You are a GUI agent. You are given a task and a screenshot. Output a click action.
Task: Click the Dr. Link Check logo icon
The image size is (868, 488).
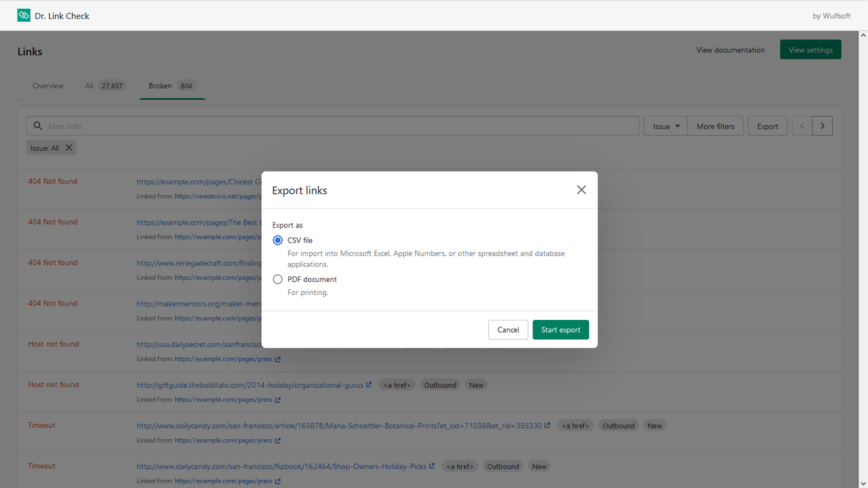click(24, 14)
